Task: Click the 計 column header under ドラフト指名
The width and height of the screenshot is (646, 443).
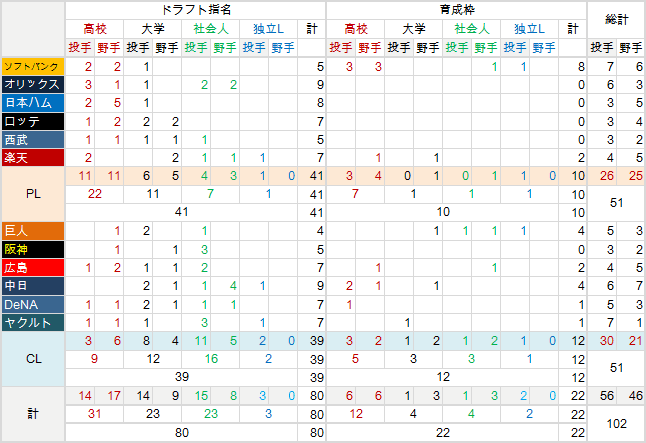Action: click(x=311, y=29)
